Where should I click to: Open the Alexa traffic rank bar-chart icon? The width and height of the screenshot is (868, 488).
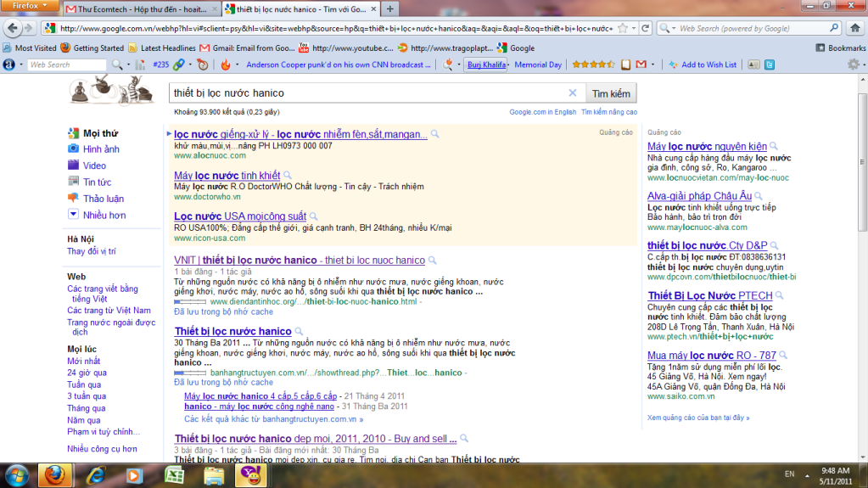141,65
